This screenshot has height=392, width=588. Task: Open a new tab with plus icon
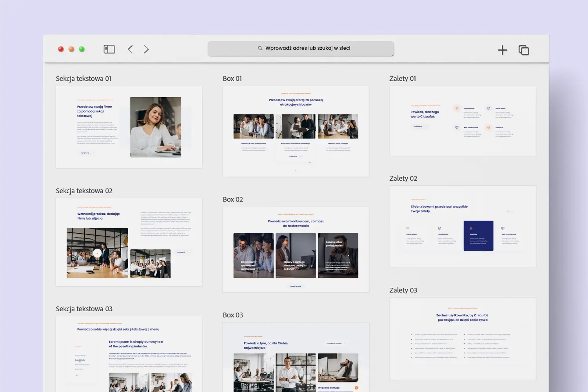[502, 50]
